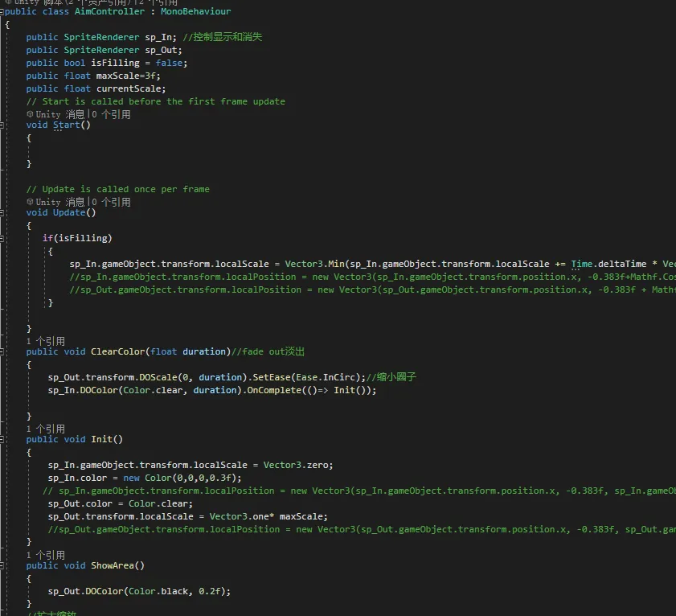Collapse the Init() method outlining toggle
The height and width of the screenshot is (616, 676).
[x=2, y=440]
